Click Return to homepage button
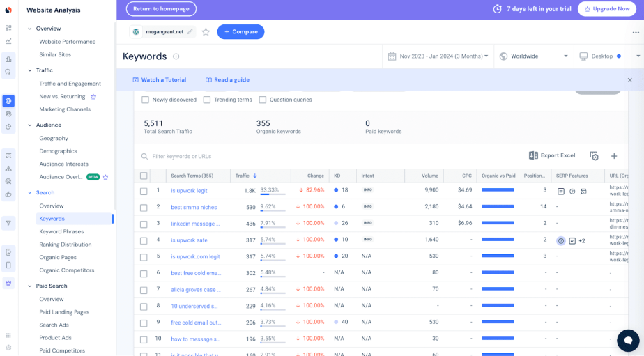The height and width of the screenshot is (356, 644). (x=161, y=8)
